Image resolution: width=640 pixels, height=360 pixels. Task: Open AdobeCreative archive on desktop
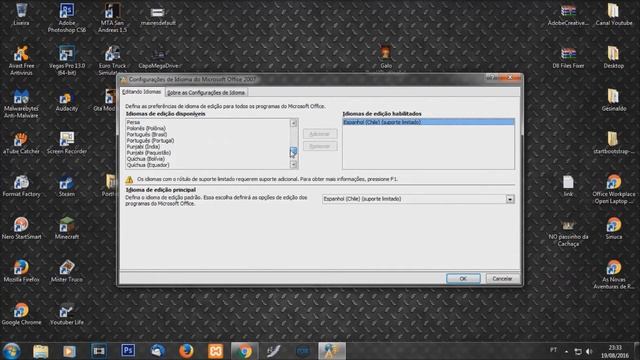point(568,14)
